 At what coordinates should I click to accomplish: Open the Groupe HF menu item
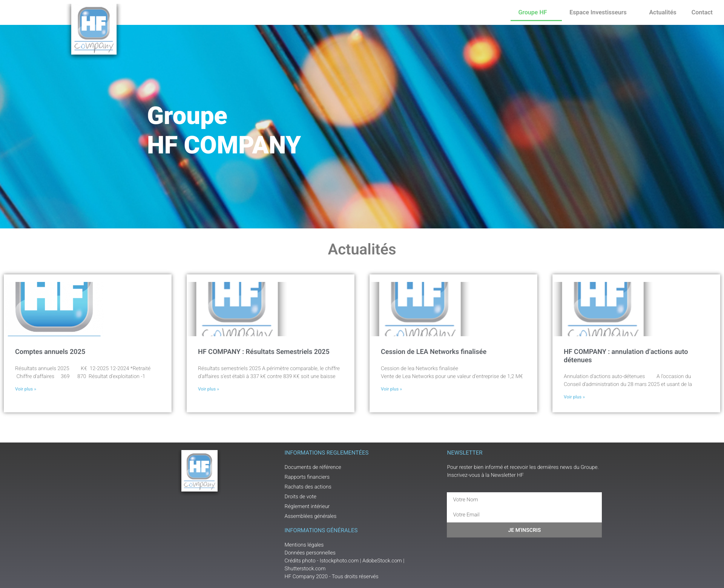(532, 12)
